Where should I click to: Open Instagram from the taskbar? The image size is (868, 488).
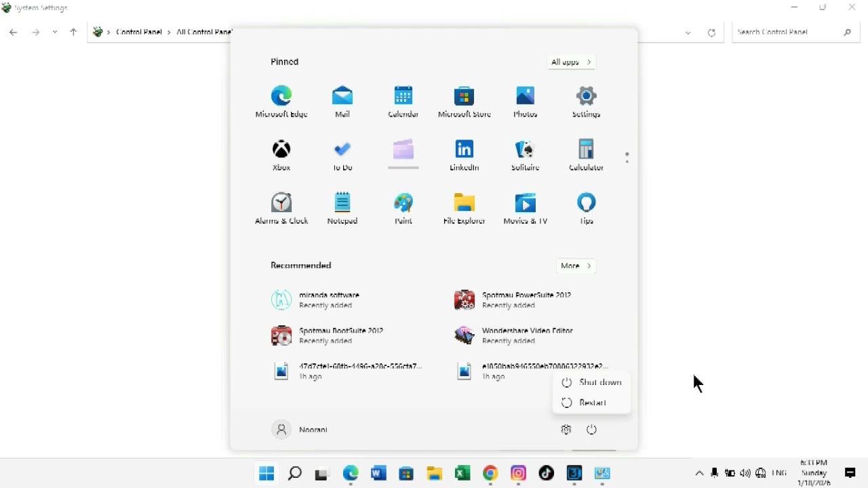519,473
